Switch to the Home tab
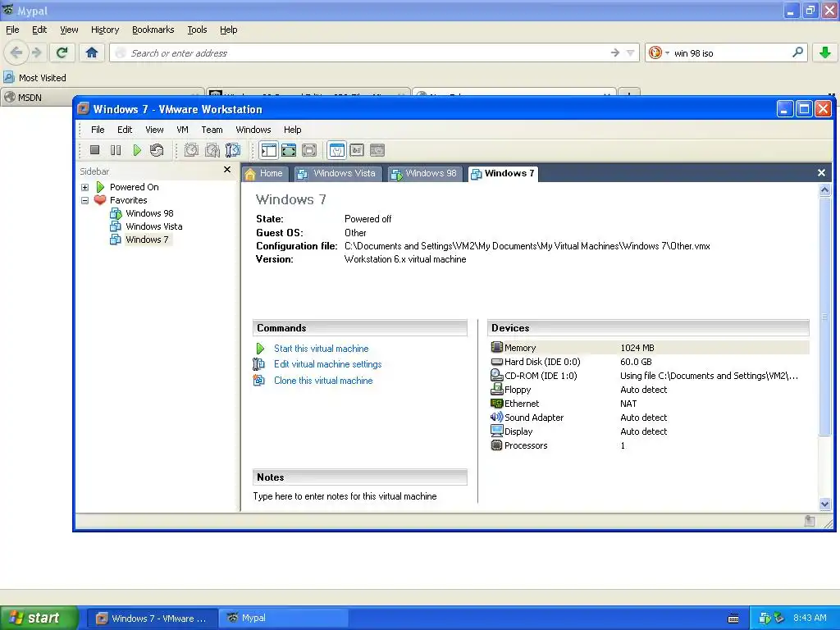This screenshot has height=630, width=840. coord(265,174)
